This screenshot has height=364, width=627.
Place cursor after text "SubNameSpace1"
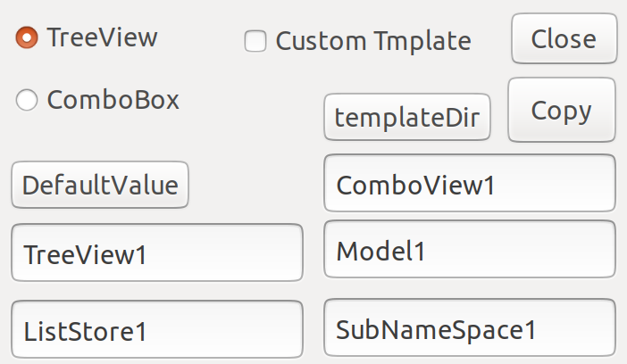[538, 330]
